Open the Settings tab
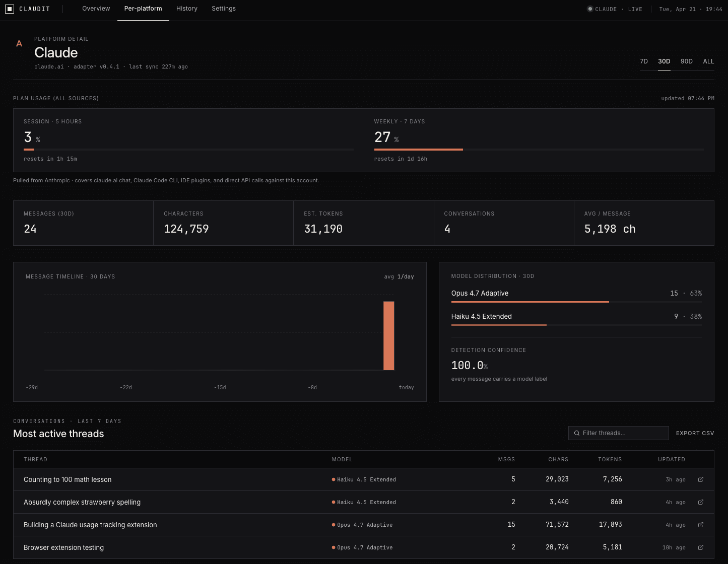Screen dimensions: 728x564 tap(224, 9)
